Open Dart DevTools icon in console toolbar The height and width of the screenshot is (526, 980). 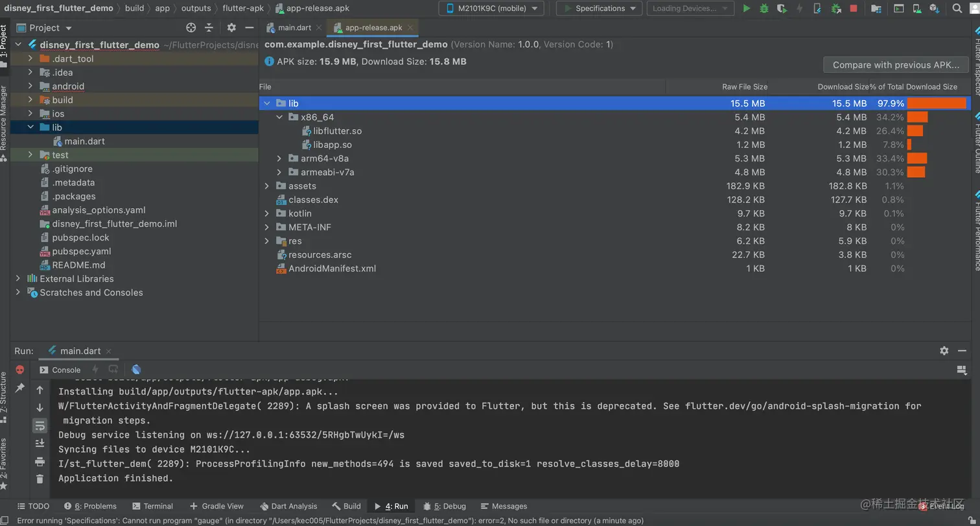click(x=136, y=370)
